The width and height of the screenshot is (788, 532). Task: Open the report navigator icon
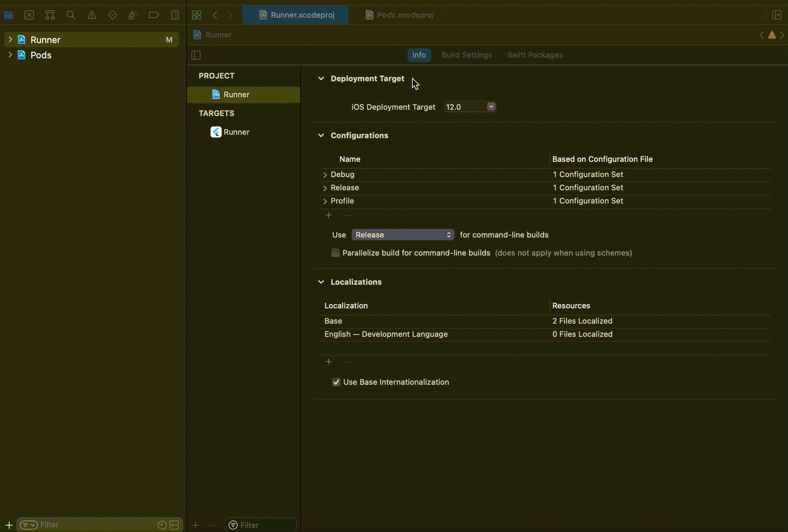coord(175,15)
